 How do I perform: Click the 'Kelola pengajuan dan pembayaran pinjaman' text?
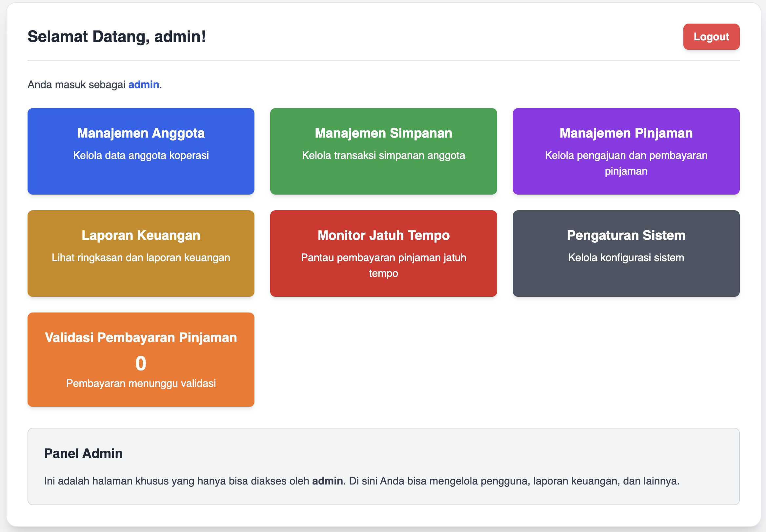point(626,163)
